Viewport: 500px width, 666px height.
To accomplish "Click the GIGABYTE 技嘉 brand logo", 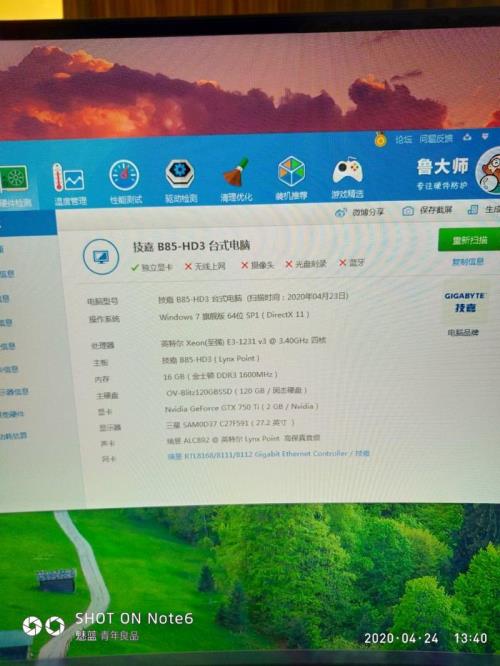I will pos(465,302).
